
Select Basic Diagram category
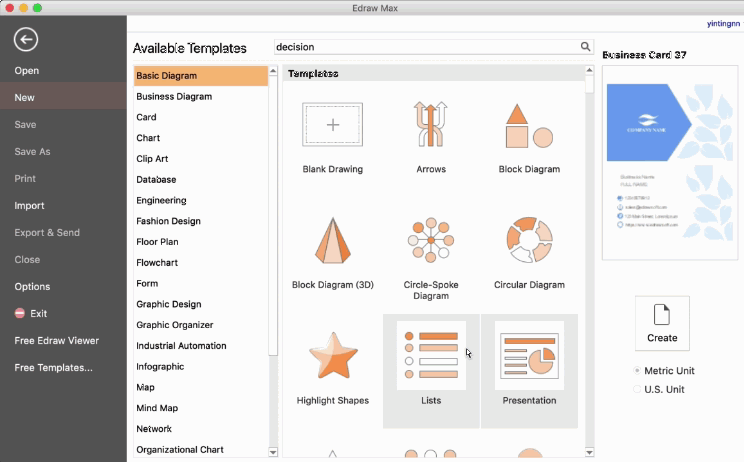[201, 76]
